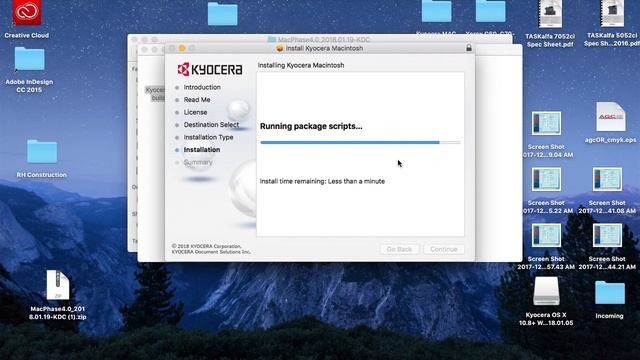This screenshot has height=360, width=640.
Task: Click the Installation Type step
Action: click(209, 137)
